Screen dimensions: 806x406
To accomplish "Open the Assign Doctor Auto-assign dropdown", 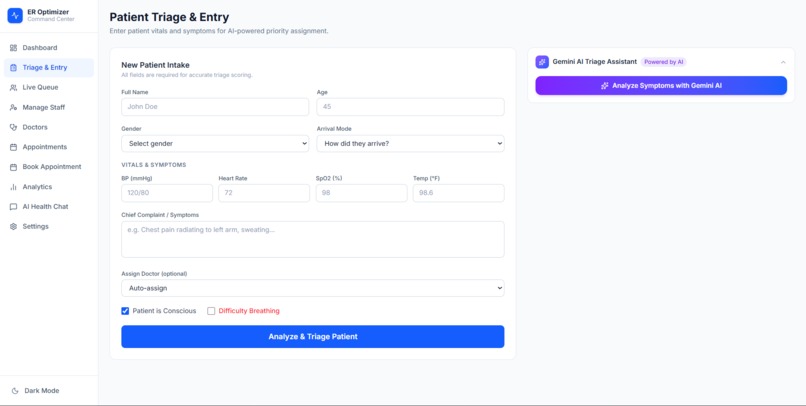I will click(x=313, y=288).
